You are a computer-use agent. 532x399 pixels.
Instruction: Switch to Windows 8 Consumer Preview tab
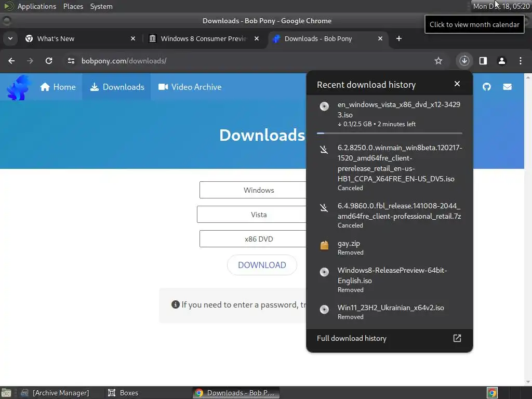204,38
